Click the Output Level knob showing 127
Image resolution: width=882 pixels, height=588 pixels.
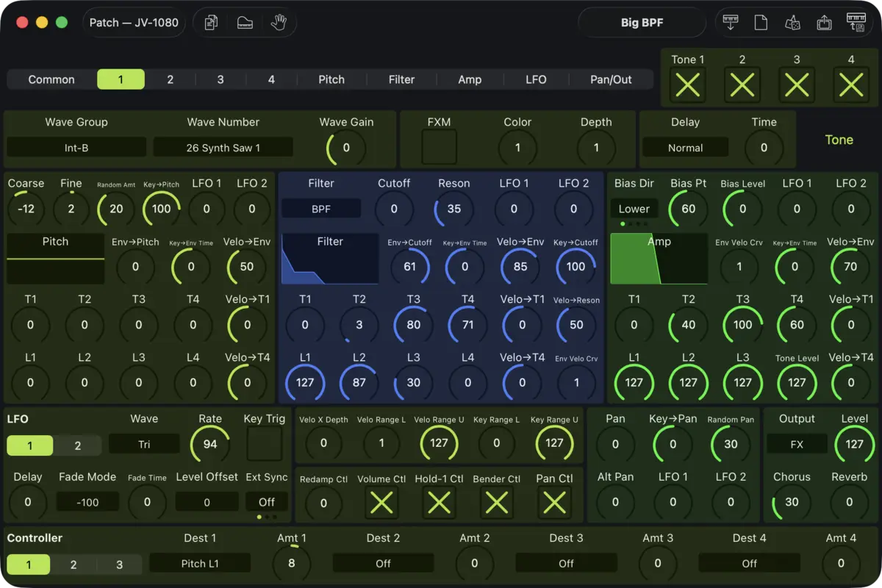coord(854,444)
